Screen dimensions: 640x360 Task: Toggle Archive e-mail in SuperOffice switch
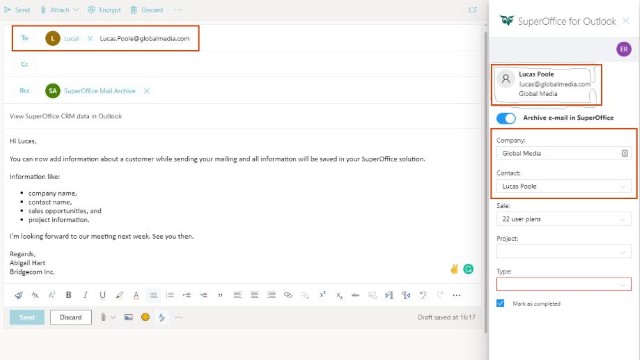506,118
